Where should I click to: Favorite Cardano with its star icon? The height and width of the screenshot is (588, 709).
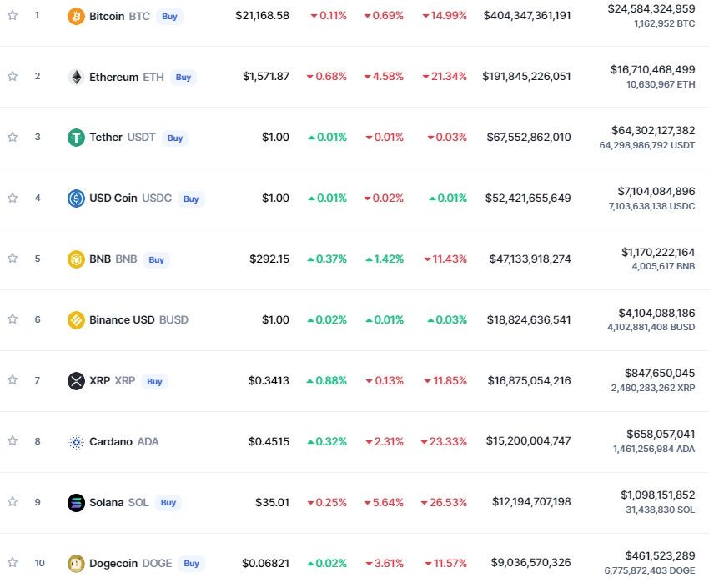point(13,441)
